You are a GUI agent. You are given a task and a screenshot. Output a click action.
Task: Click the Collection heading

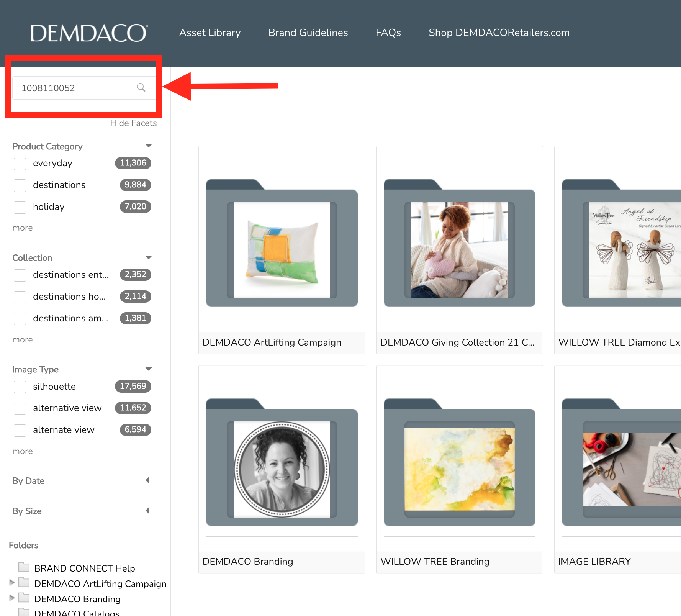32,258
